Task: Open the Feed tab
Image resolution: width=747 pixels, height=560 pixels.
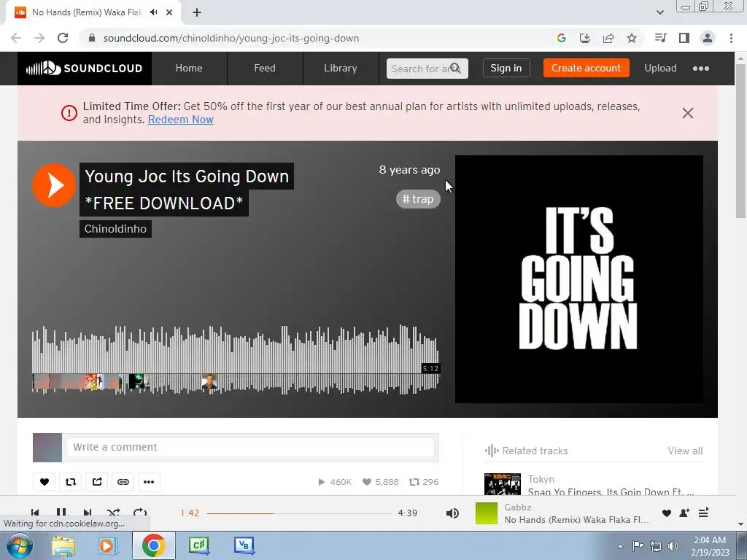Action: (264, 68)
